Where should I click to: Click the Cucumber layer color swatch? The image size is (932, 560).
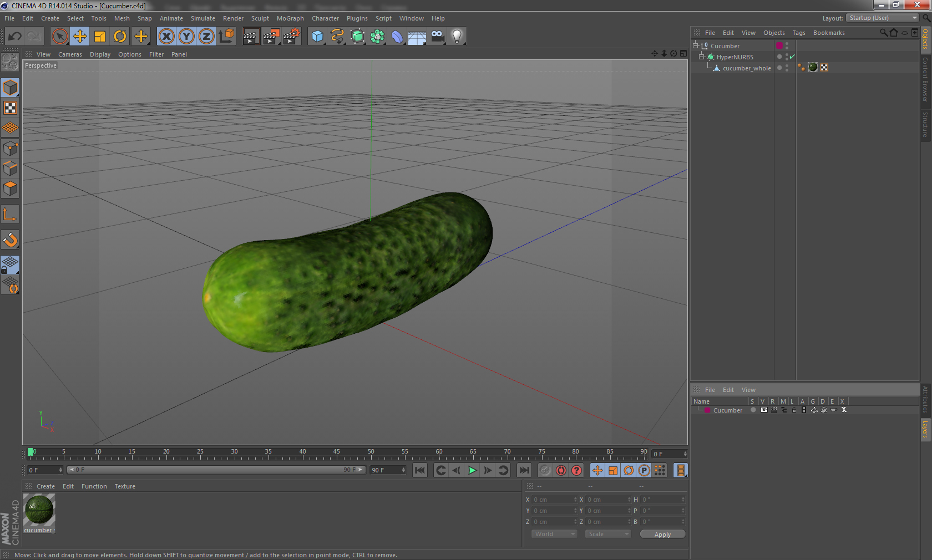pyautogui.click(x=707, y=410)
